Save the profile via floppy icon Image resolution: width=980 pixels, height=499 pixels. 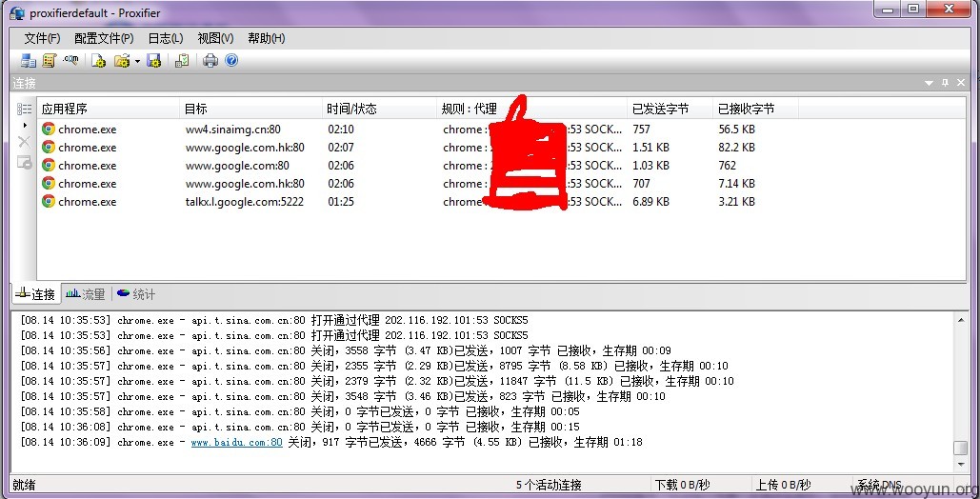click(153, 61)
